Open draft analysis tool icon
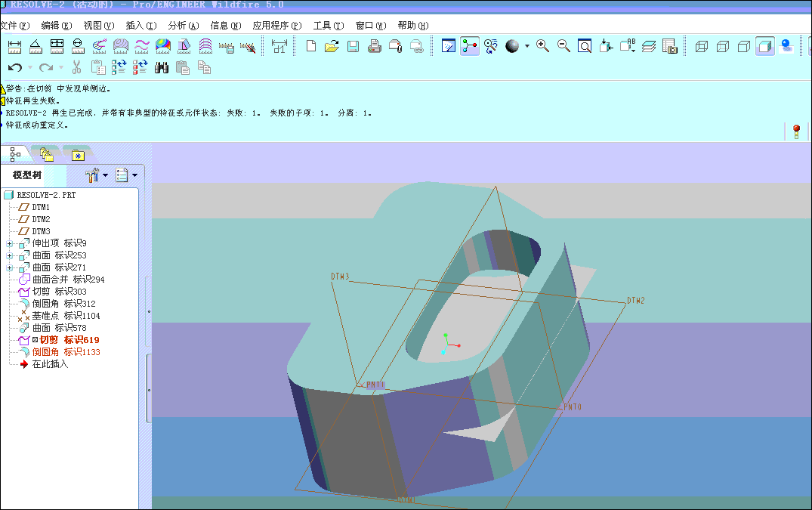The width and height of the screenshot is (812, 510). (x=184, y=47)
